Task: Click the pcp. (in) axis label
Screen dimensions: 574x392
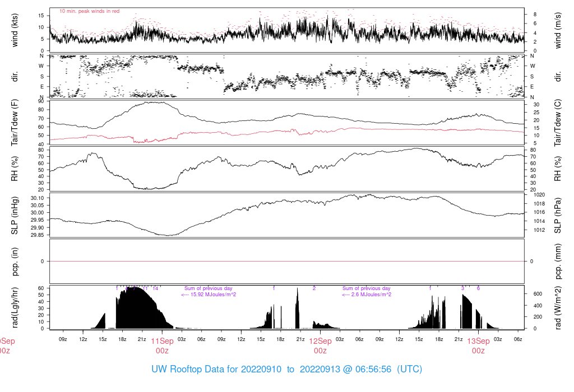Action: click(x=14, y=262)
